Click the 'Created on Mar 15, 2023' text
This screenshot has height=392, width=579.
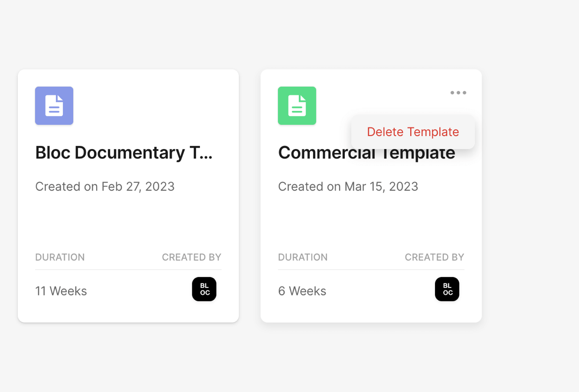pos(348,187)
